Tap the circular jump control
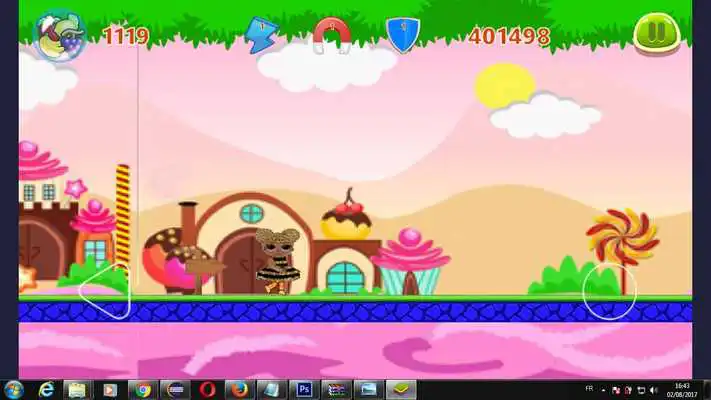 610,291
